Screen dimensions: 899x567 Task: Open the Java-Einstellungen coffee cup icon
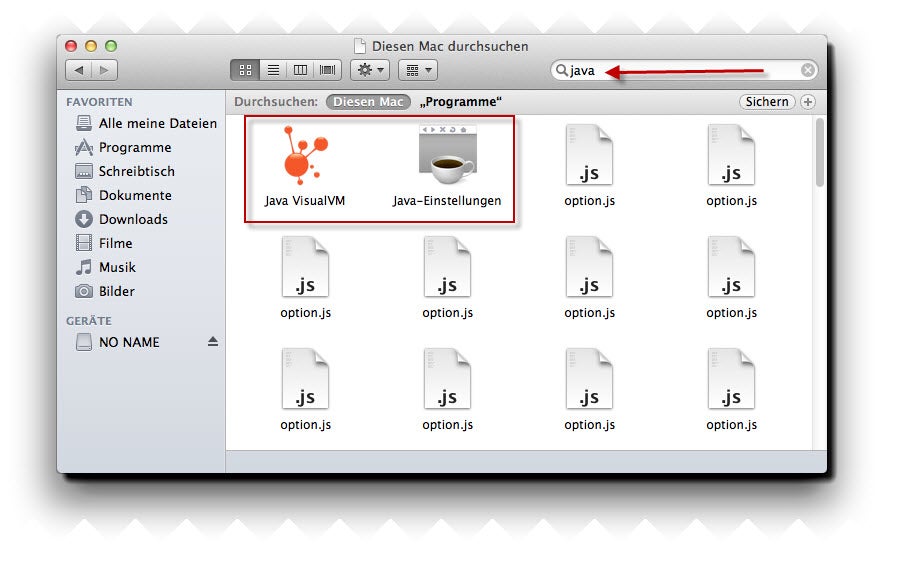pos(446,156)
